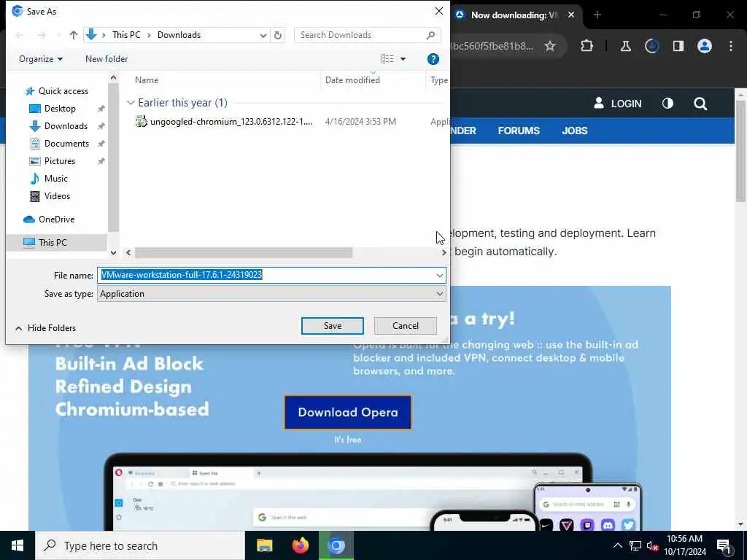Open notification center icon
The image size is (747, 560).
pyautogui.click(x=724, y=545)
